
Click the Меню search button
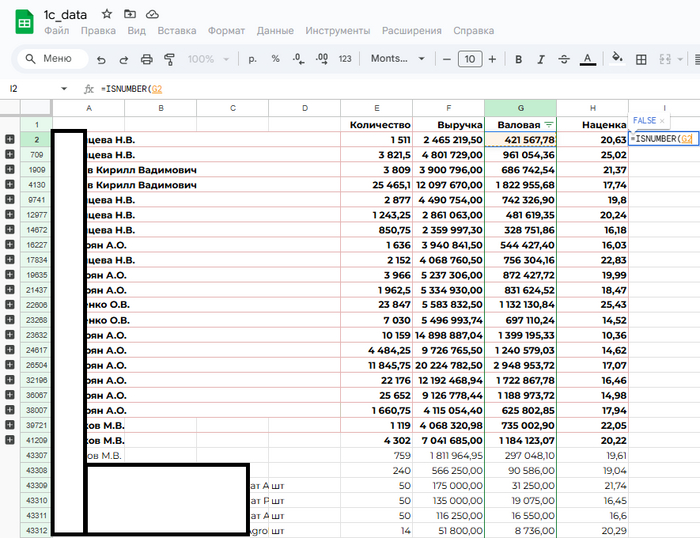tap(48, 59)
